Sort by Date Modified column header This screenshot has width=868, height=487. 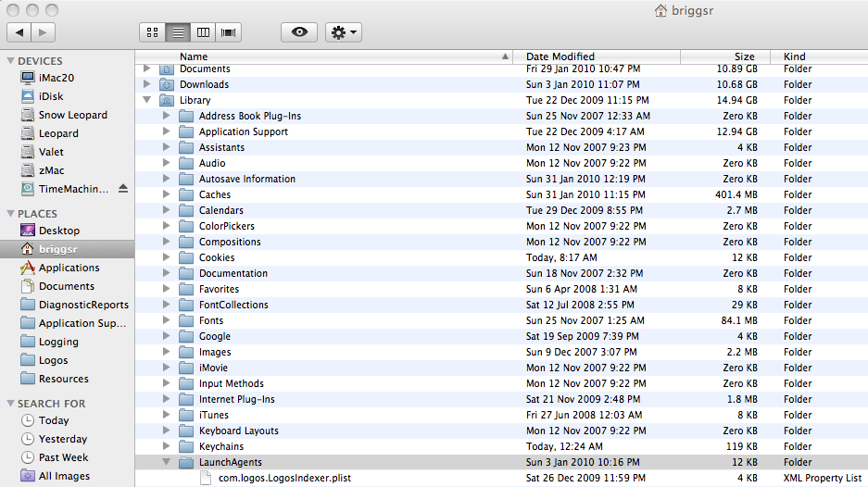coord(597,56)
